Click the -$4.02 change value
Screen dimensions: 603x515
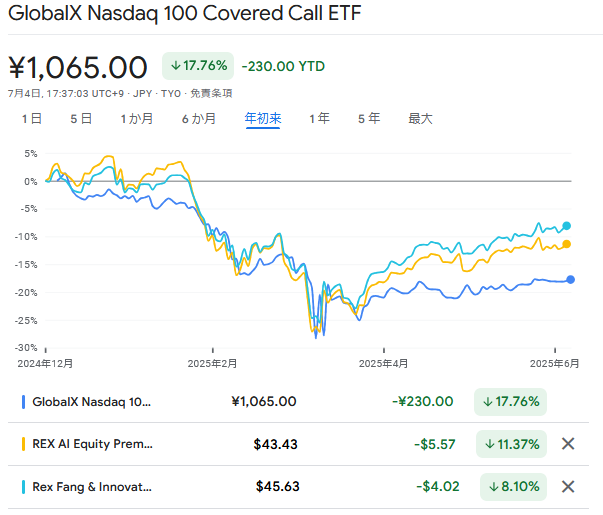coord(438,487)
